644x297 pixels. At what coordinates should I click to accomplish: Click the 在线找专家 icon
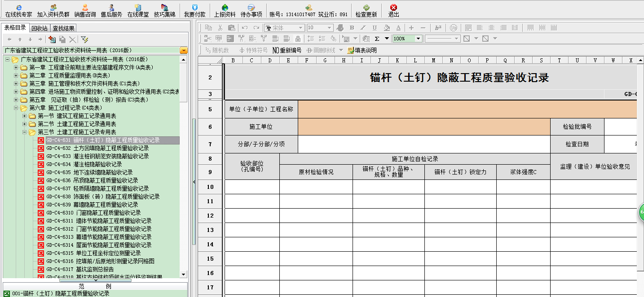click(18, 8)
